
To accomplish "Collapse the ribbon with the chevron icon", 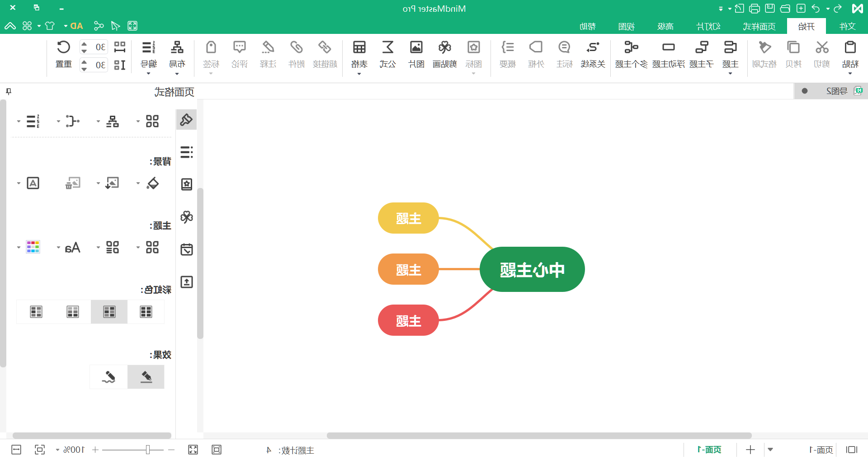I will [10, 26].
